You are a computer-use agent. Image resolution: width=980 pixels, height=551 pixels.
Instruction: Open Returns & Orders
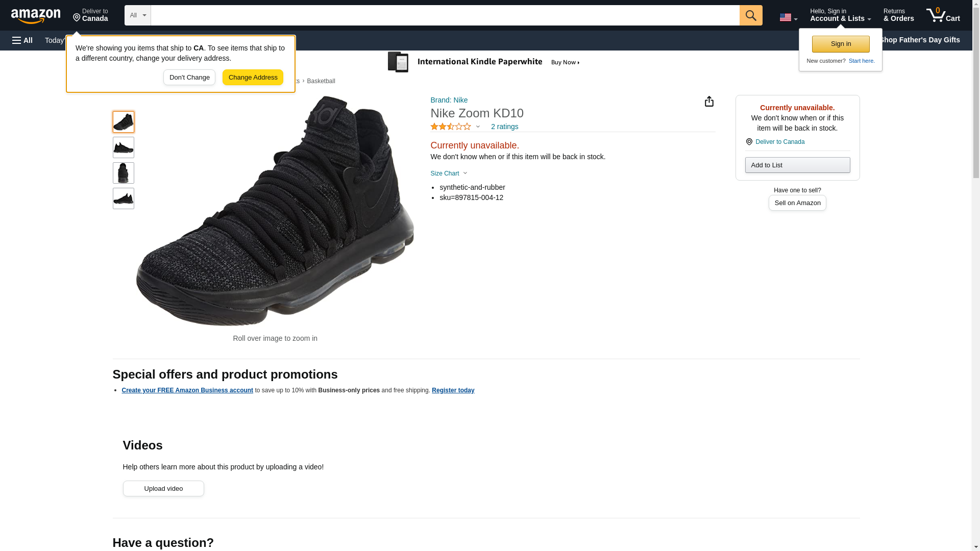[898, 15]
